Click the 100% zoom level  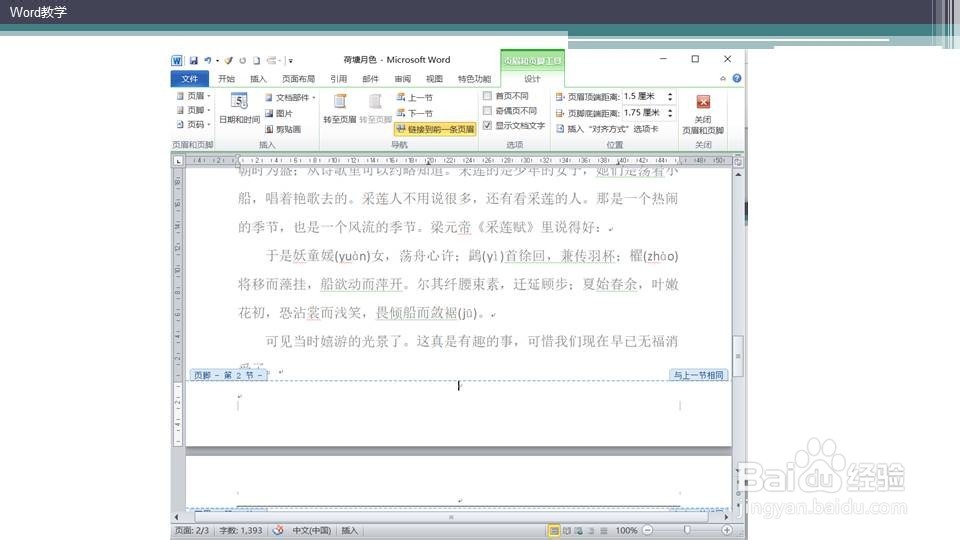point(626,531)
